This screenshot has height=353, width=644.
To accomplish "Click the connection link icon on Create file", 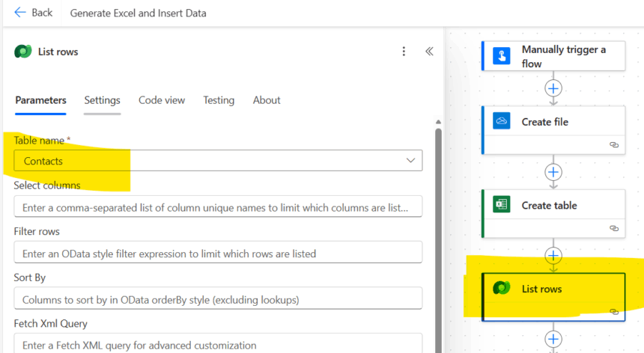I will (x=614, y=145).
